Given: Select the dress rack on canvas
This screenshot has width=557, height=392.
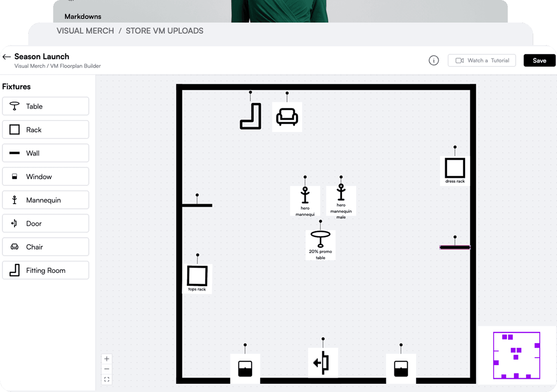Looking at the screenshot, I should [455, 168].
